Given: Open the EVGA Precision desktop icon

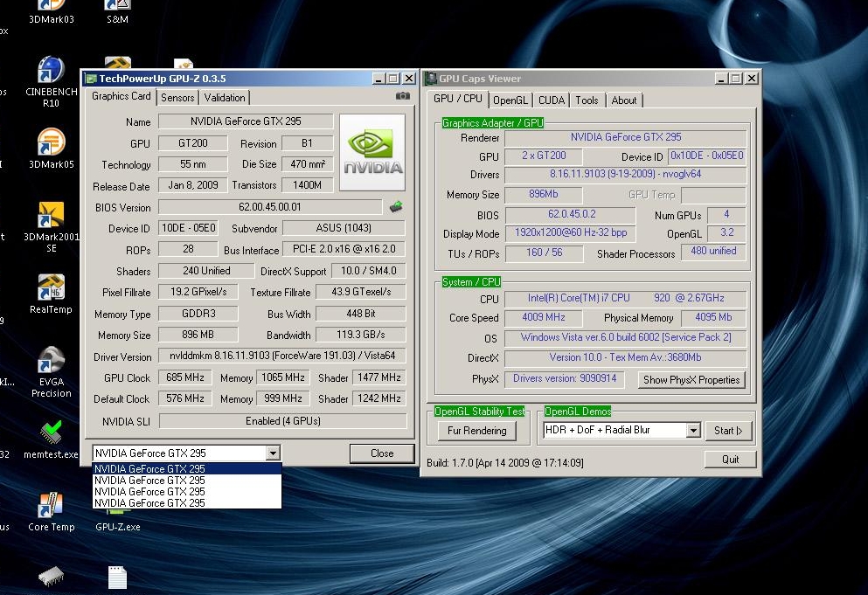Looking at the screenshot, I should point(52,362).
